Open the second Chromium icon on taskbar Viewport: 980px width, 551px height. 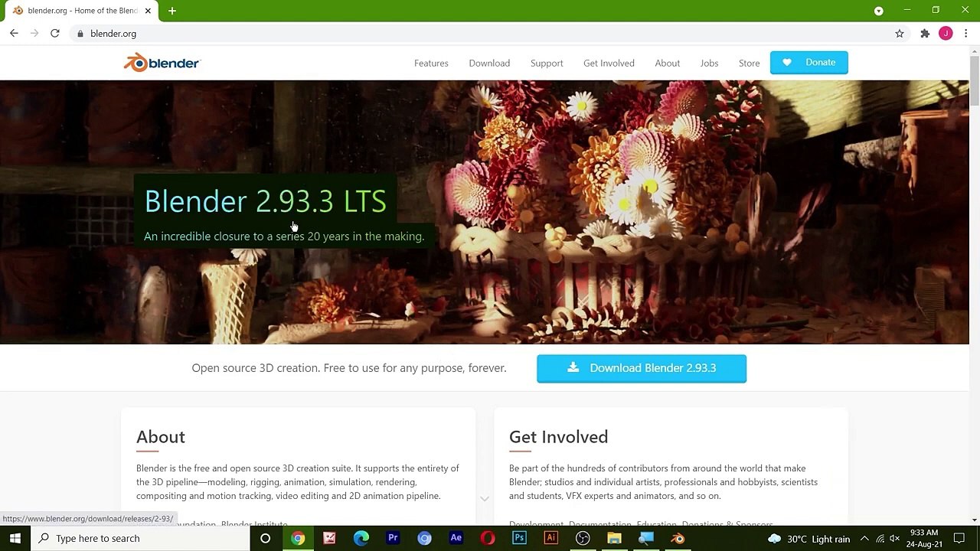coord(424,538)
